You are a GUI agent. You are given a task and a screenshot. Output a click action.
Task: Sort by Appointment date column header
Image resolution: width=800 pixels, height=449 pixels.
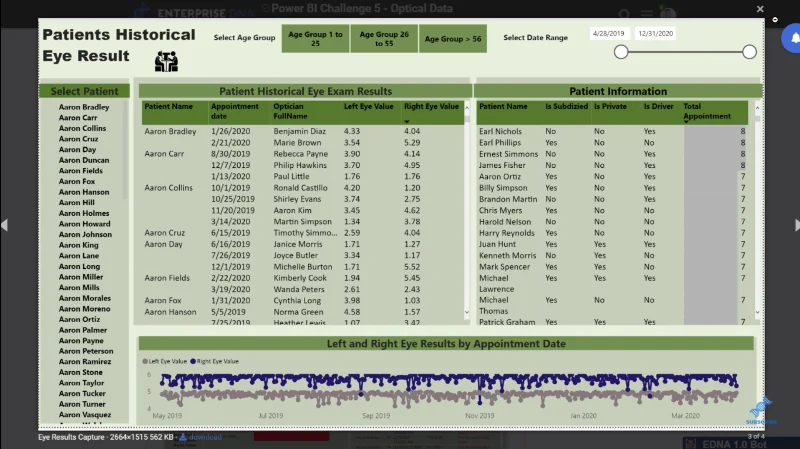235,111
